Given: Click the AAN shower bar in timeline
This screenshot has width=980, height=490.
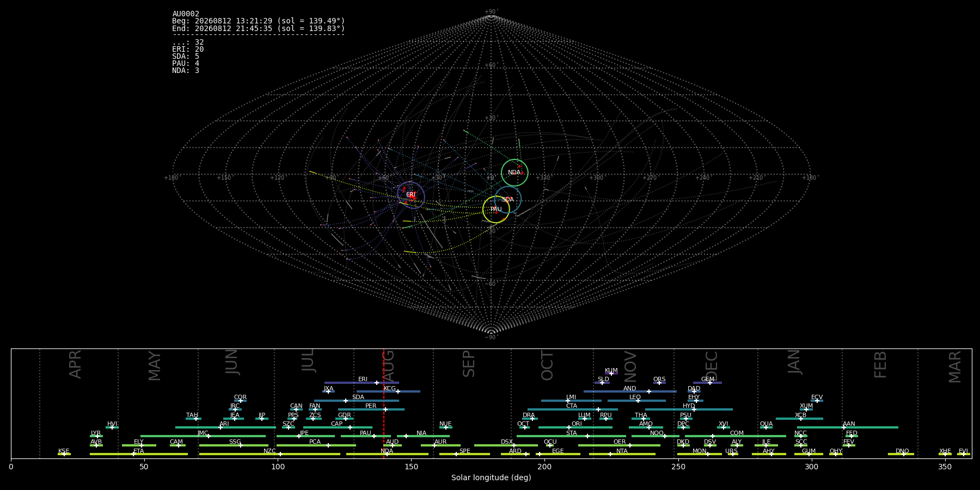Looking at the screenshot, I should coord(848,427).
